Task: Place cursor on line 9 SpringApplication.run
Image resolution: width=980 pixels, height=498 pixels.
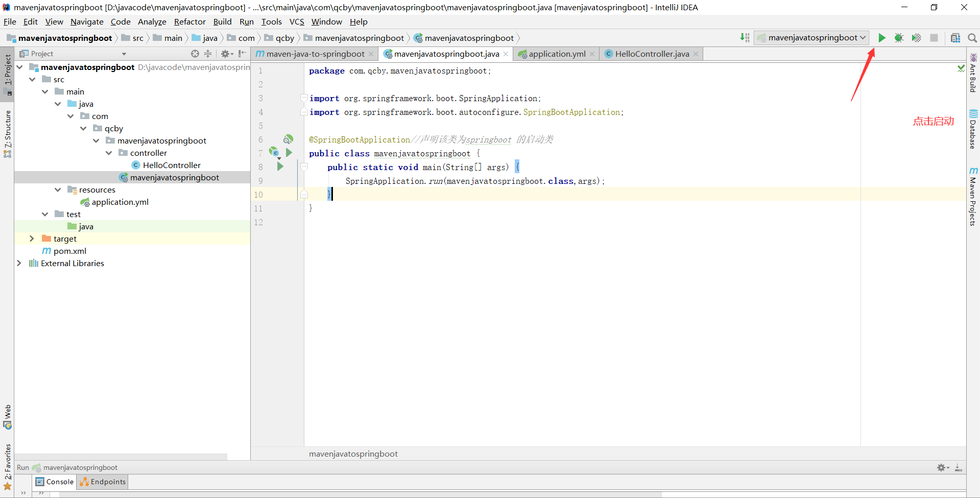Action: (x=475, y=181)
